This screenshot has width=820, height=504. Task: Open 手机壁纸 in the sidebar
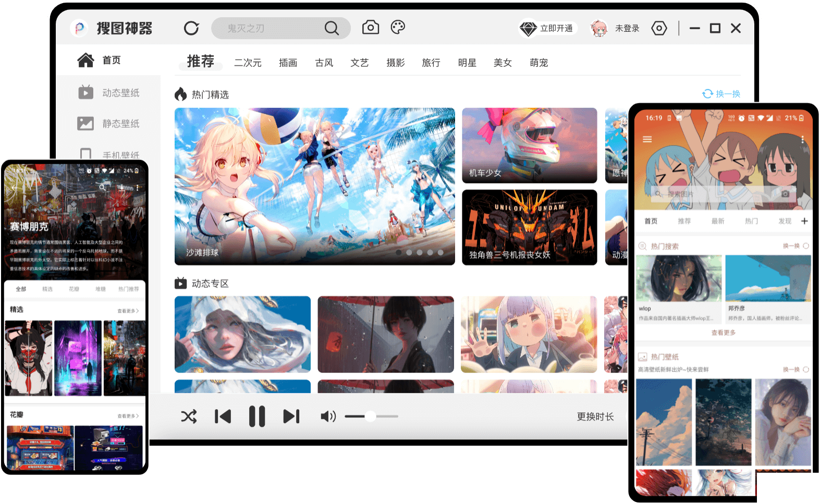coord(110,154)
